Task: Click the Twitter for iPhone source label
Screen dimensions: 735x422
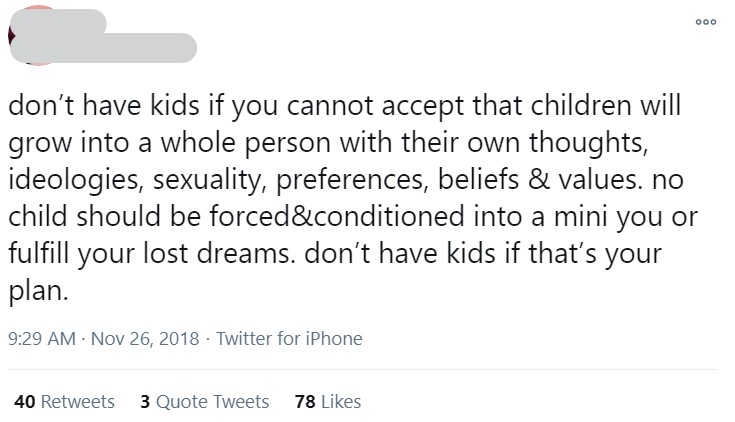Action: pyautogui.click(x=290, y=339)
